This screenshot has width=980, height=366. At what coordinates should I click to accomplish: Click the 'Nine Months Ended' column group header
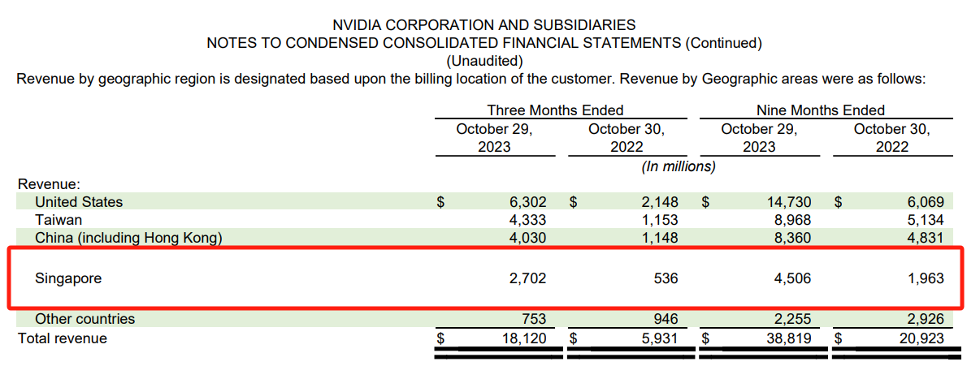(x=820, y=110)
